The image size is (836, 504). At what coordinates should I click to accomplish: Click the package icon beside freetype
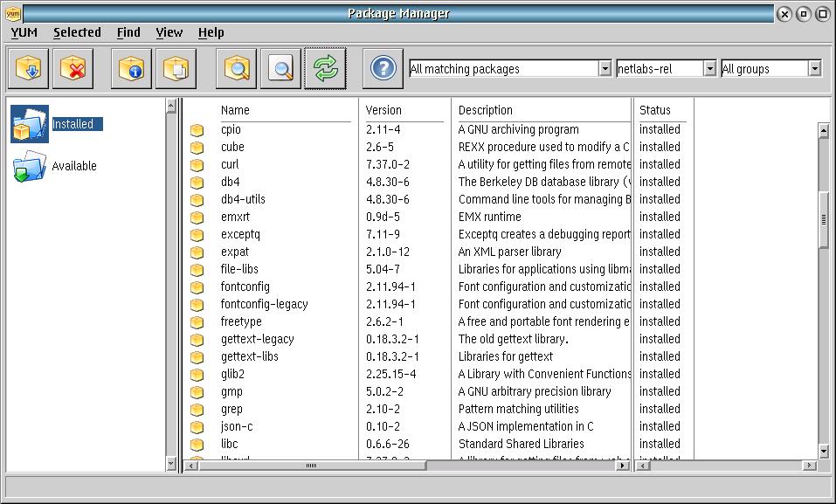coord(197,322)
